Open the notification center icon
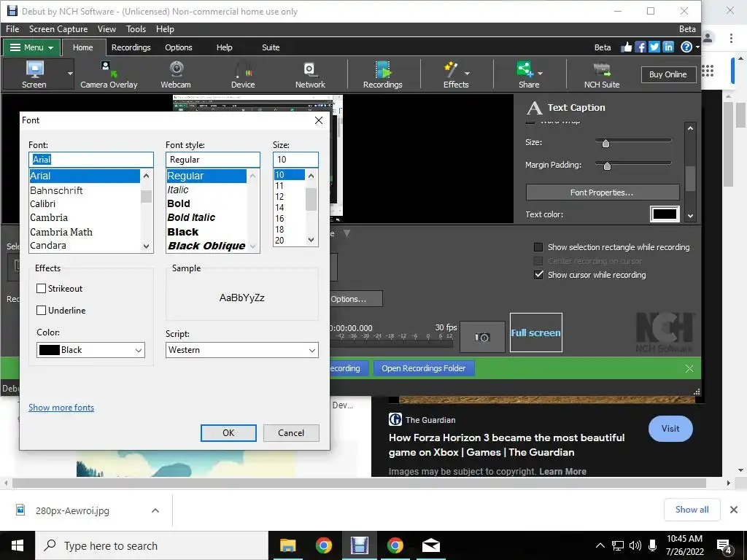The width and height of the screenshot is (747, 560). (724, 545)
